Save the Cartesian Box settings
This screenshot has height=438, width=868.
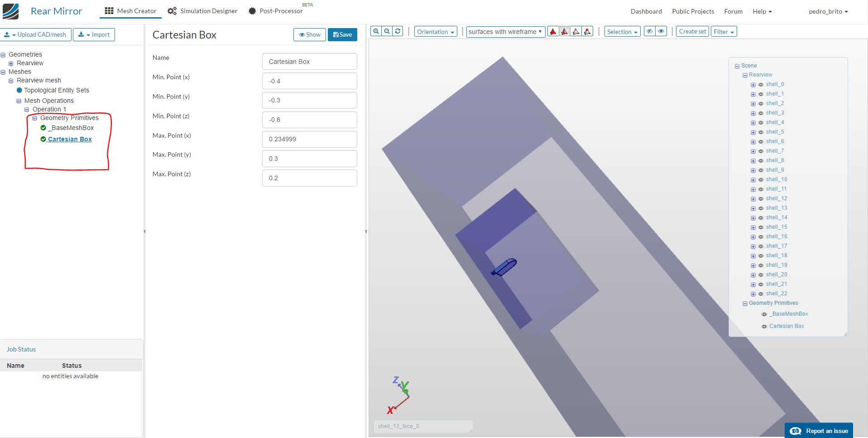342,34
